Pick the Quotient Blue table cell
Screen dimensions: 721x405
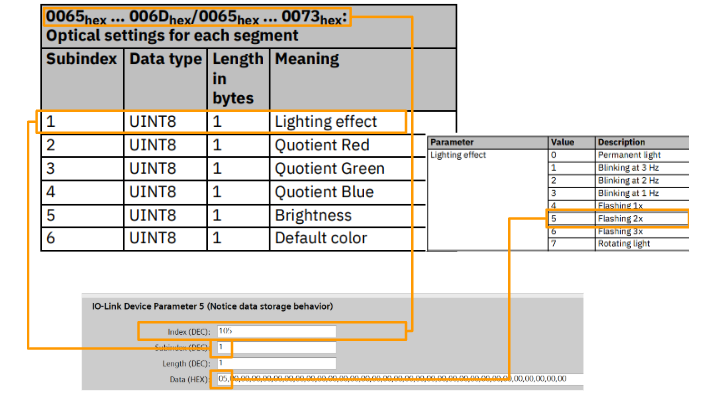tap(324, 191)
